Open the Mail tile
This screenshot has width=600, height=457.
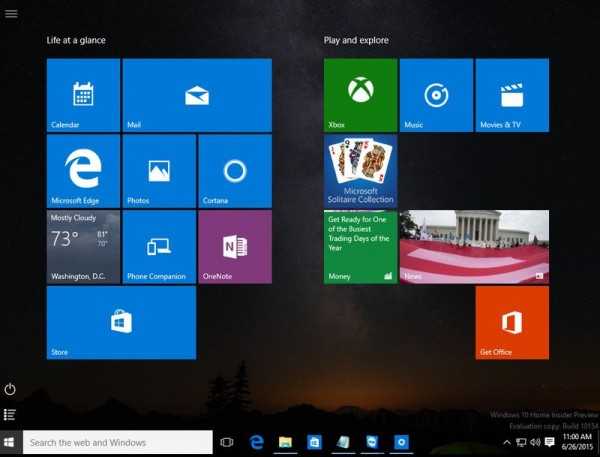(x=197, y=95)
